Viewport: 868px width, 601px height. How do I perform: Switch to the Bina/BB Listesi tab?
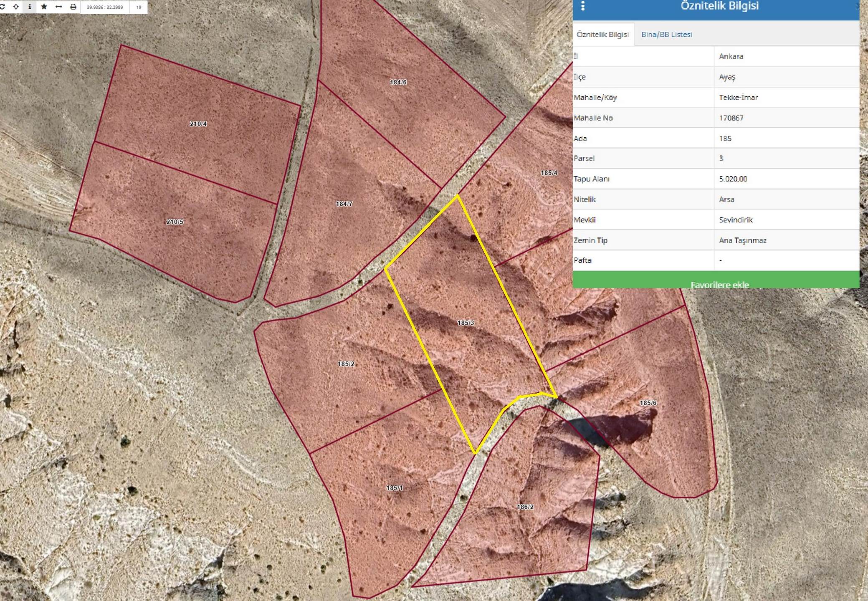tap(666, 34)
